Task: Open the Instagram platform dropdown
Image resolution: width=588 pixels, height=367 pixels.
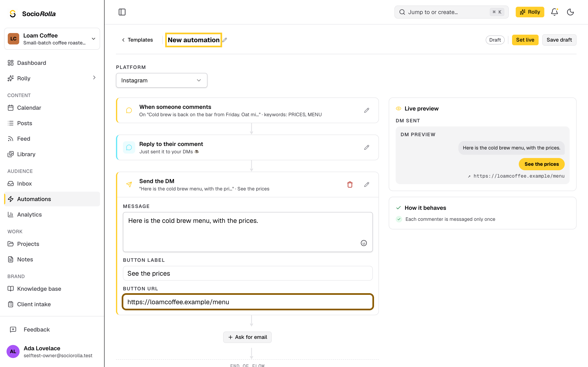Action: 161,80
